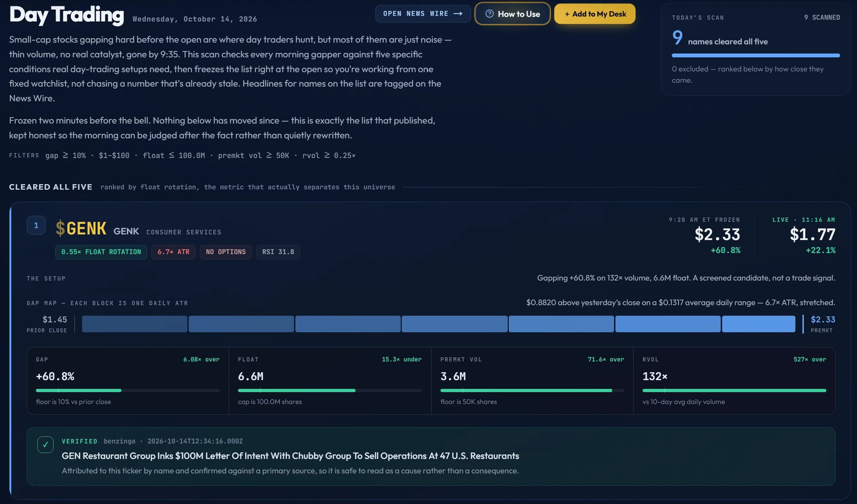
Task: Click the RSI 31.8 tag
Action: 278,252
